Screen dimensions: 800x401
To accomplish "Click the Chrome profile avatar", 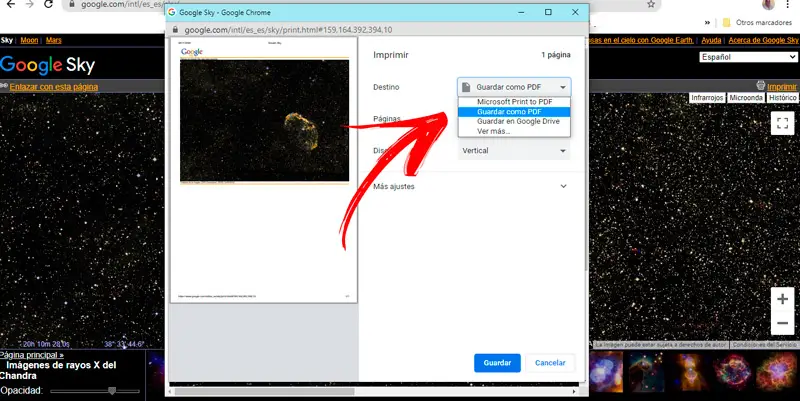I will click(x=768, y=4).
